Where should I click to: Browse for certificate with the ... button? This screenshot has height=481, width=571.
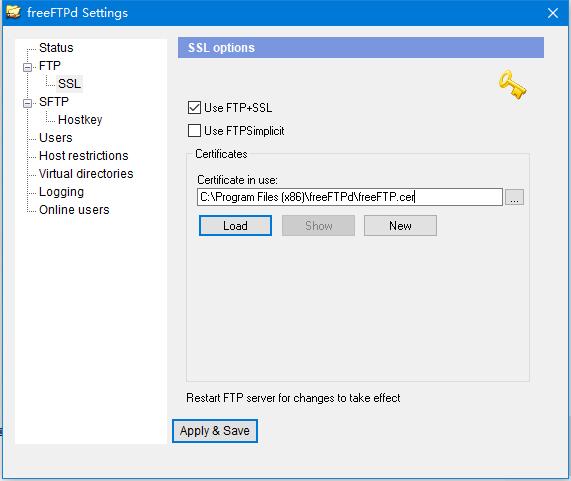514,197
